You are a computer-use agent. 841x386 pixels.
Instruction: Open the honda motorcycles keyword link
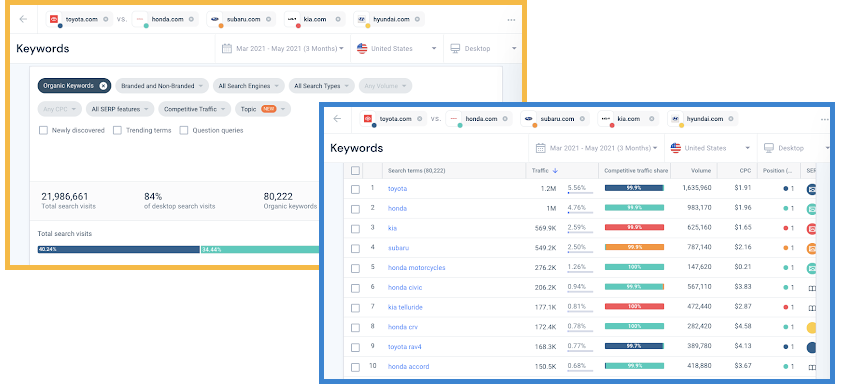click(417, 268)
